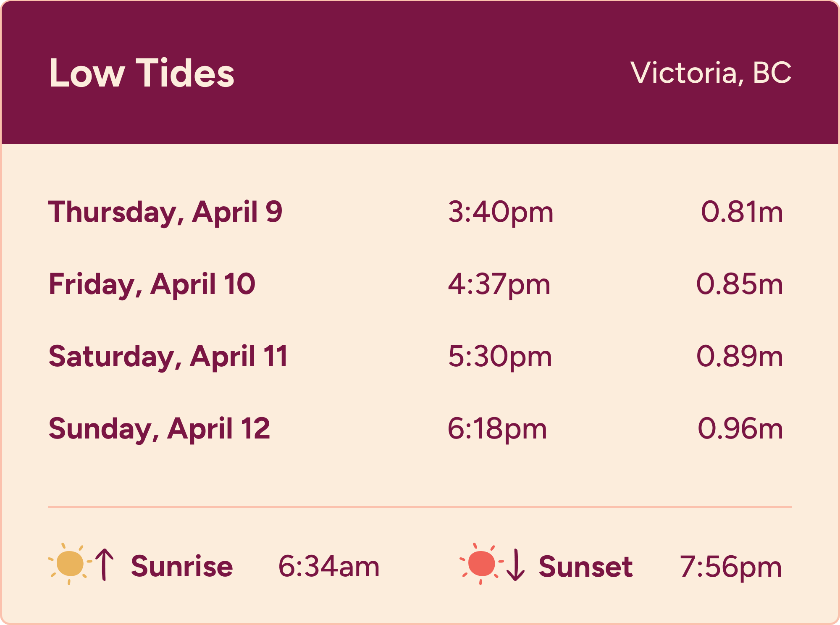Click the Sunrise label
Image resolution: width=840 pixels, height=625 pixels.
tap(182, 566)
